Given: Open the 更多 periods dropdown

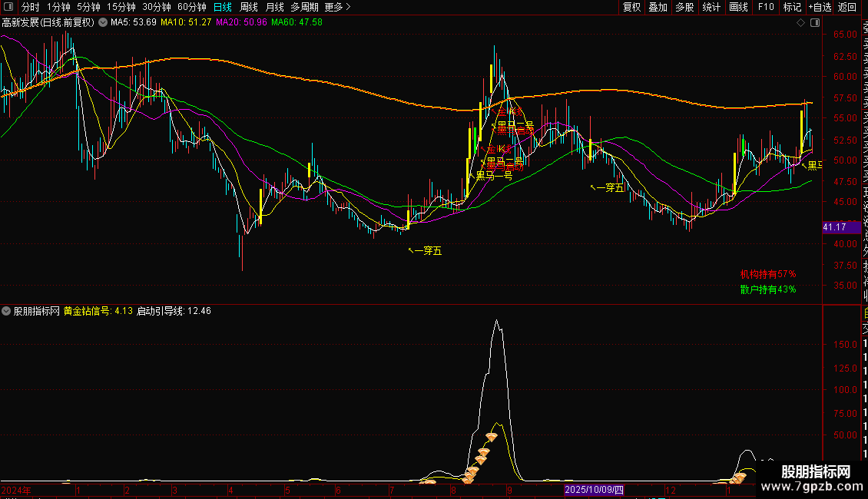Looking at the screenshot, I should click(337, 8).
